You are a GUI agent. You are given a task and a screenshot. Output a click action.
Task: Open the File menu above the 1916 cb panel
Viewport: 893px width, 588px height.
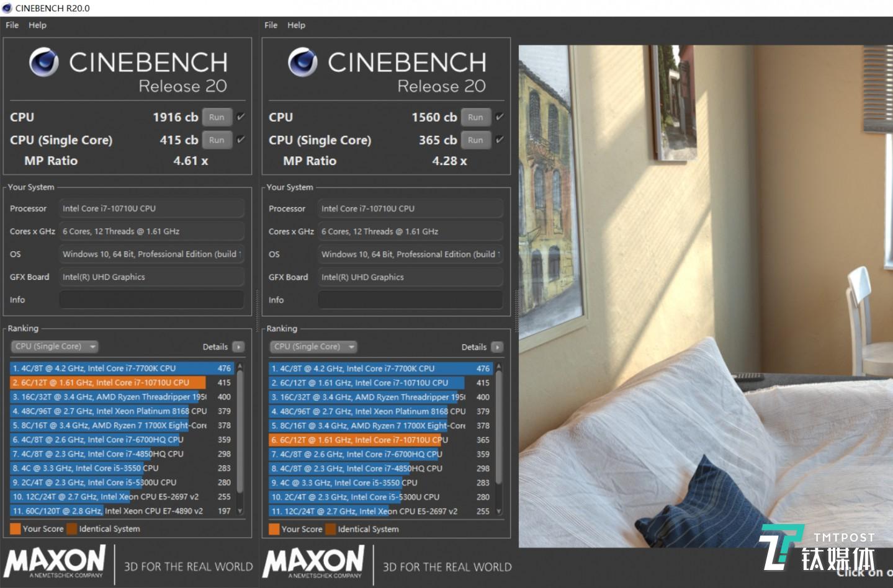click(12, 25)
